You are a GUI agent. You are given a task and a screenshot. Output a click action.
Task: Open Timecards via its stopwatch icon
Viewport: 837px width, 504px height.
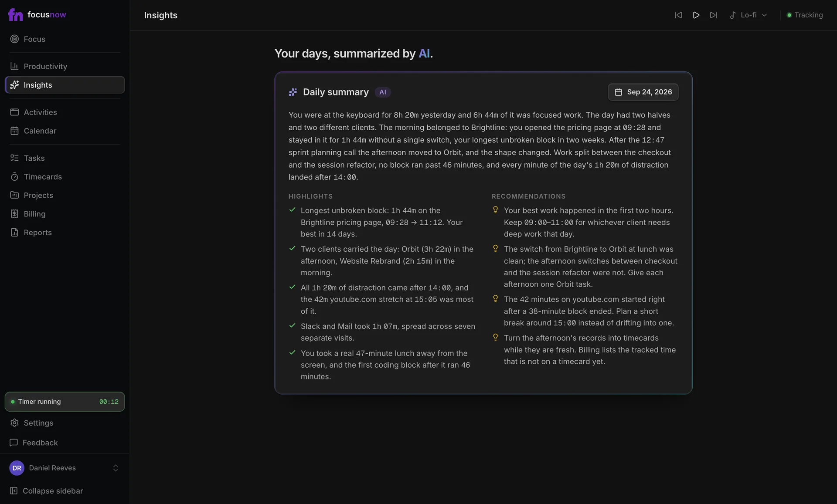[14, 176]
